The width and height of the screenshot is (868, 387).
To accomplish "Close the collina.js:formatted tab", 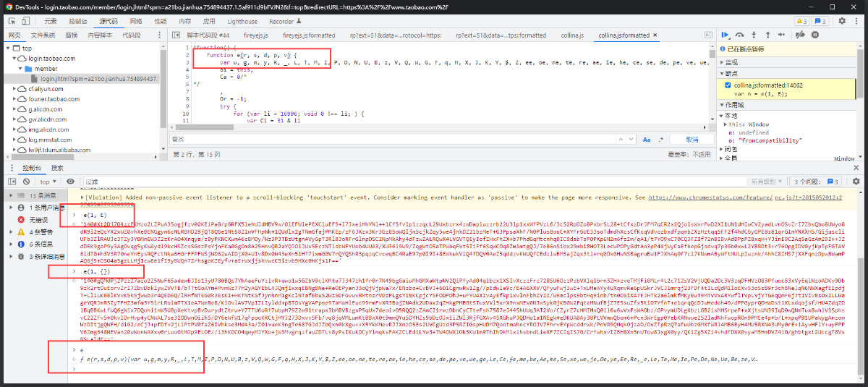I will pos(656,35).
